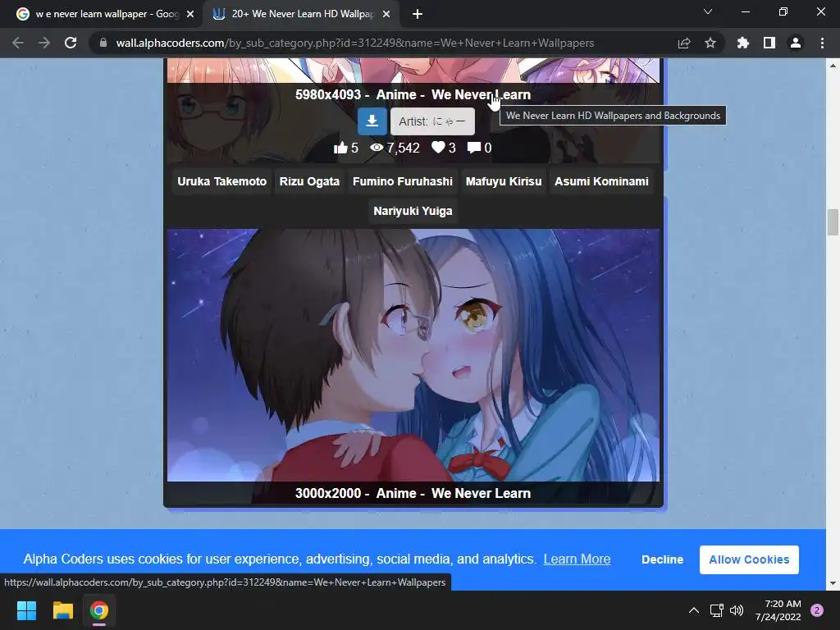Click the 5980x4093 resolution link
Image resolution: width=840 pixels, height=630 pixels.
click(328, 95)
